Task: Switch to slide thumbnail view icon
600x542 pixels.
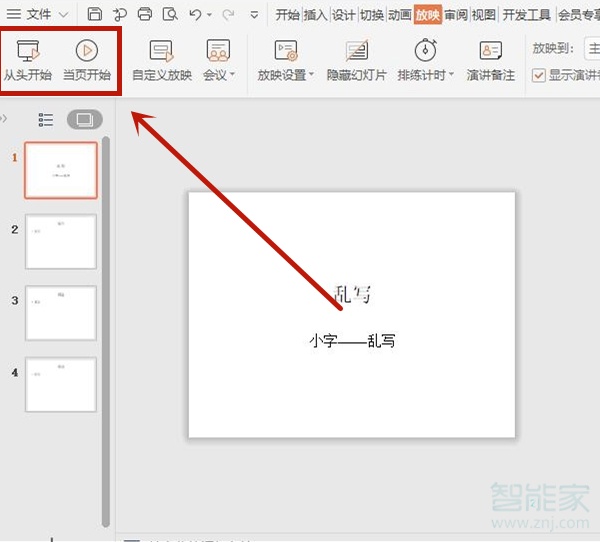Action: coord(84,120)
